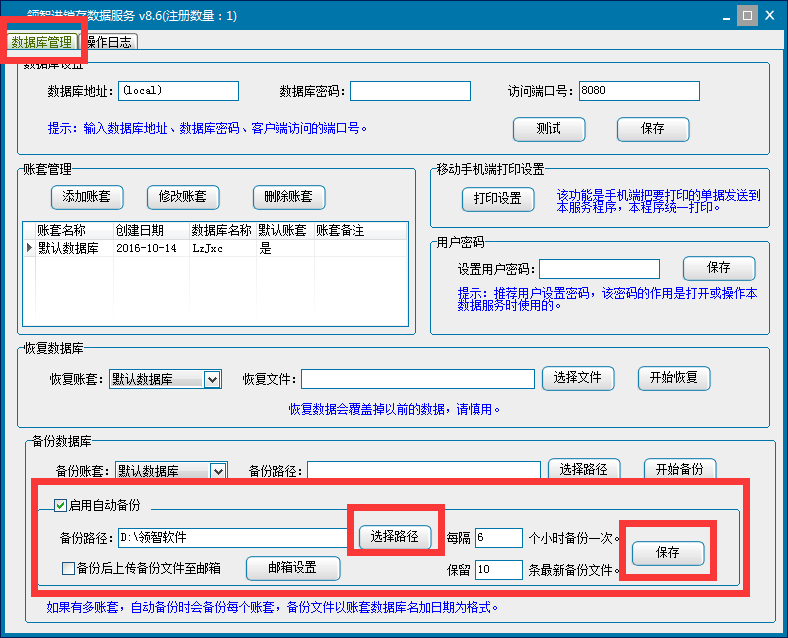Select the 账套名称 column header
This screenshot has height=638, width=788.
pos(74,231)
